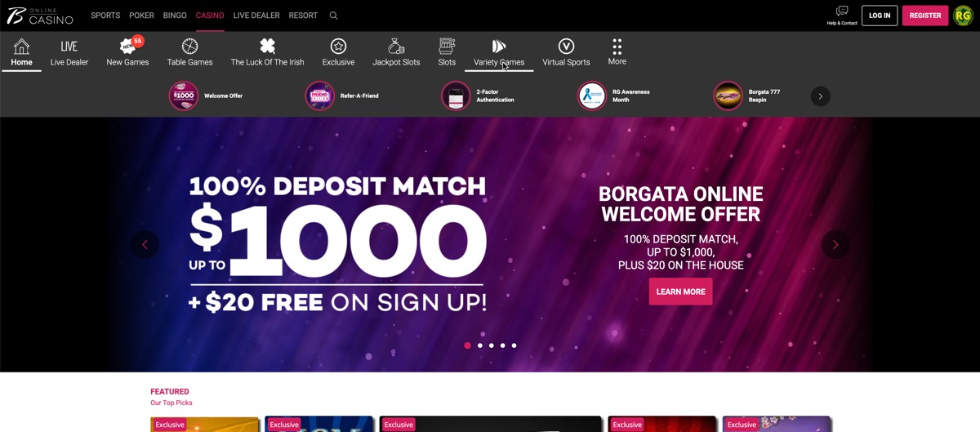Image resolution: width=980 pixels, height=432 pixels.
Task: Click the REGISTER button
Action: coord(925,16)
